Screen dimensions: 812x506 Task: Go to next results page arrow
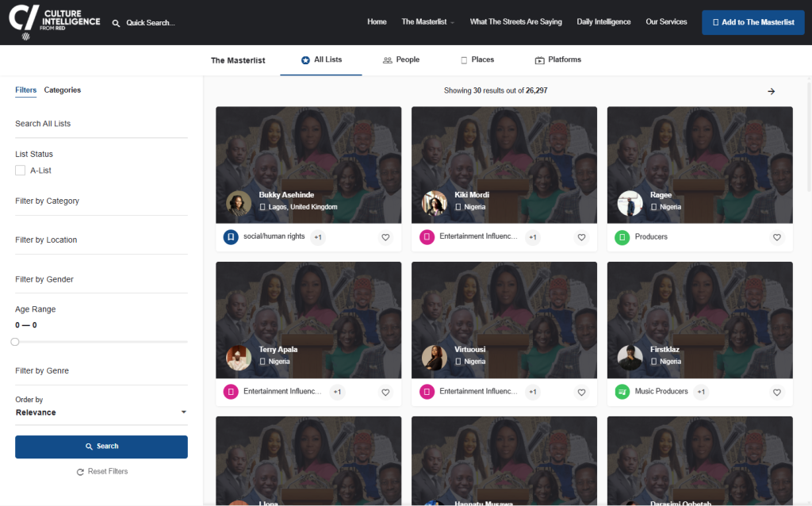point(771,91)
